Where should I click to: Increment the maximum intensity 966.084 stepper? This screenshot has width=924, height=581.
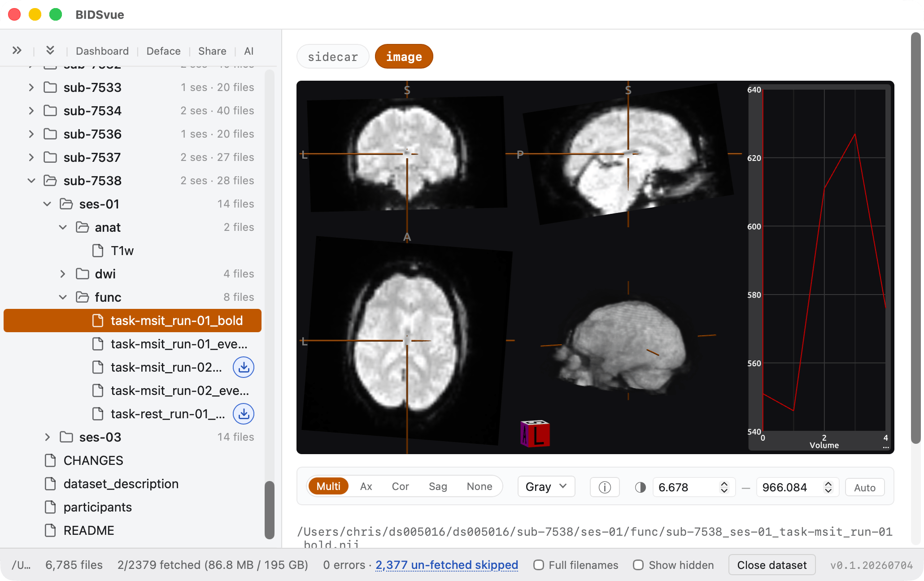(x=828, y=484)
